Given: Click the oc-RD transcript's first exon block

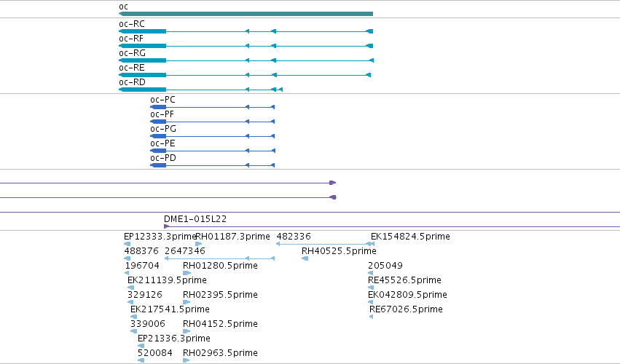Looking at the screenshot, I should 280,90.
